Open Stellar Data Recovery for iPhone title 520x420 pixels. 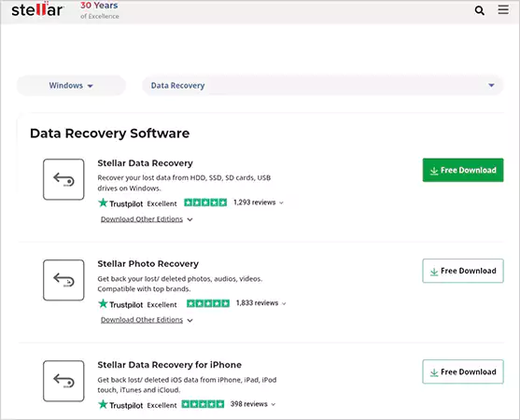[x=170, y=365]
